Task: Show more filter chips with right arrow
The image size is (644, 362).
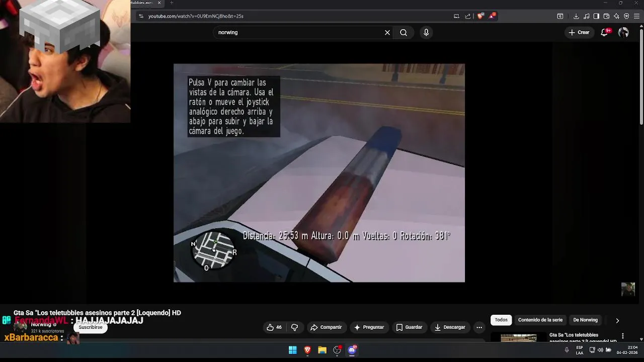Action: click(617, 320)
